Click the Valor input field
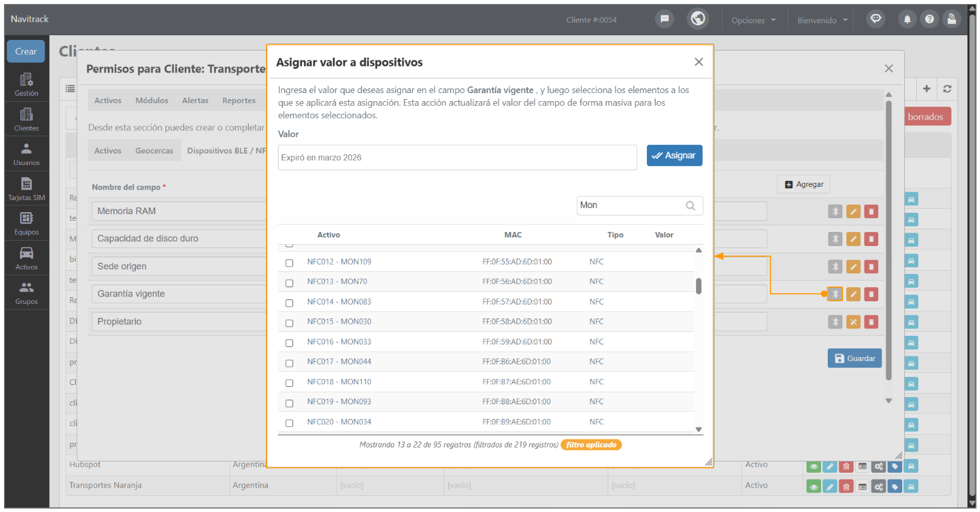The width and height of the screenshot is (980, 512). [x=457, y=158]
